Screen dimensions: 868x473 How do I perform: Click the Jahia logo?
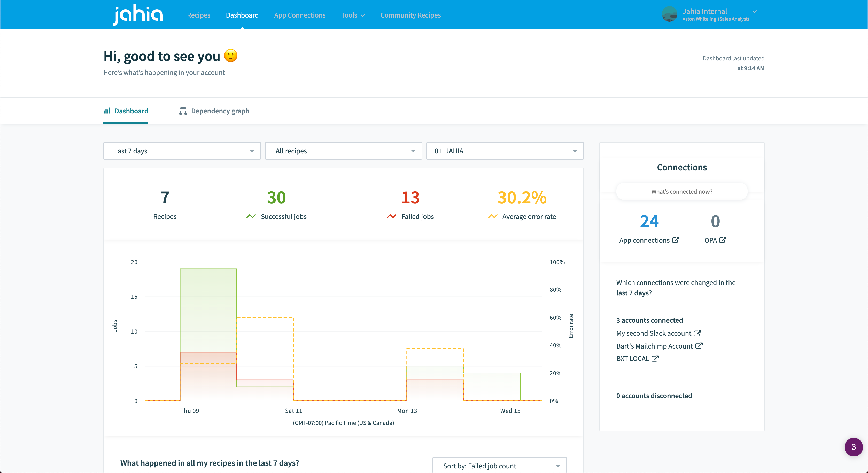137,15
